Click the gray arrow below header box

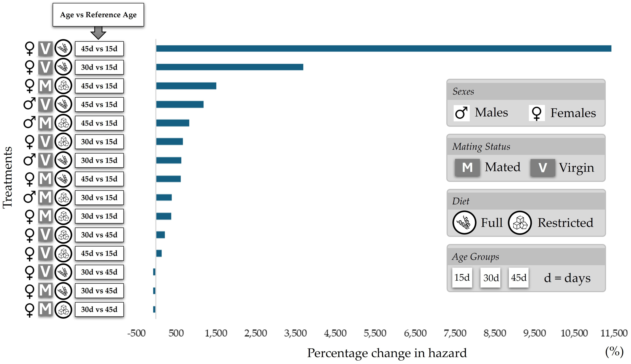click(98, 33)
